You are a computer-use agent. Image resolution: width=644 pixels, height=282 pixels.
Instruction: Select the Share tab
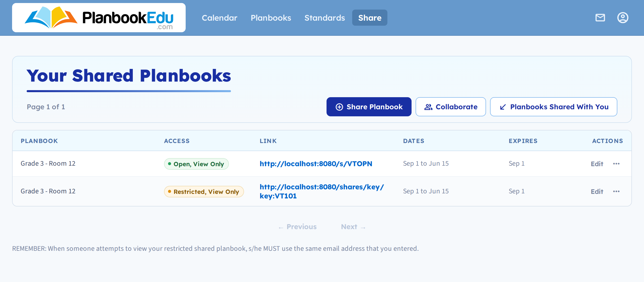[x=370, y=18]
